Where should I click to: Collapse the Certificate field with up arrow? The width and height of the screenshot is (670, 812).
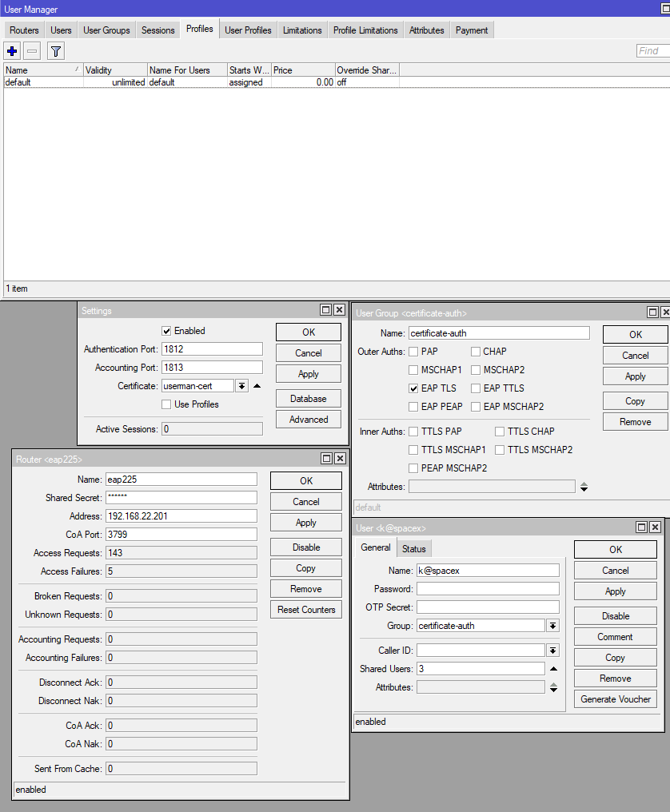click(257, 386)
